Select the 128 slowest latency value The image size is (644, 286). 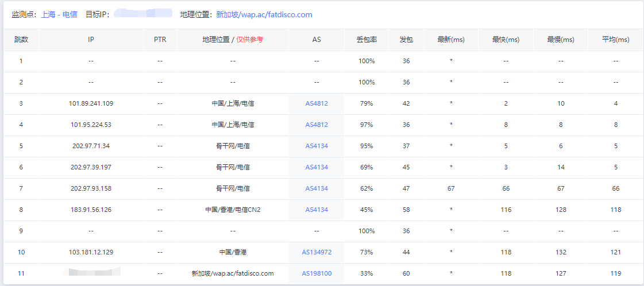coord(561,210)
